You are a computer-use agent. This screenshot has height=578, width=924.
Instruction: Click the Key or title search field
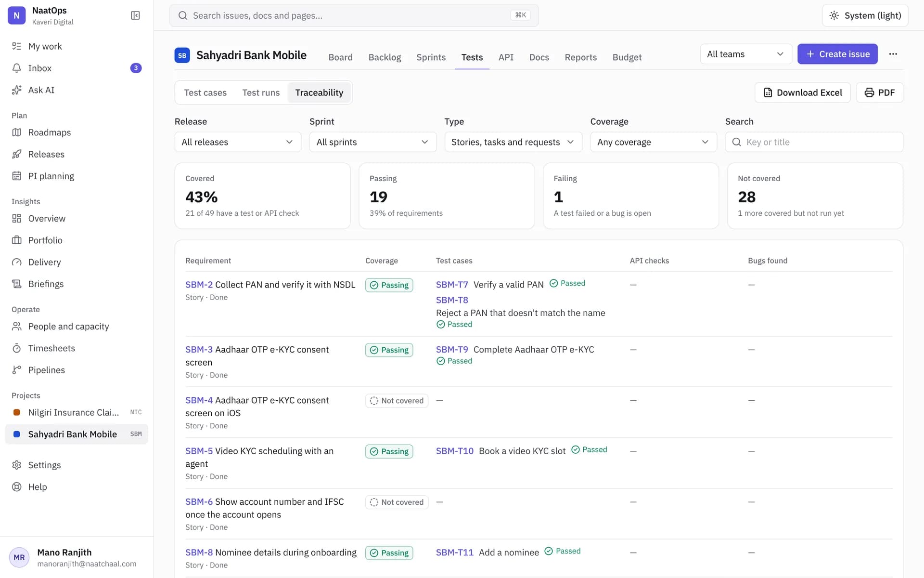814,142
